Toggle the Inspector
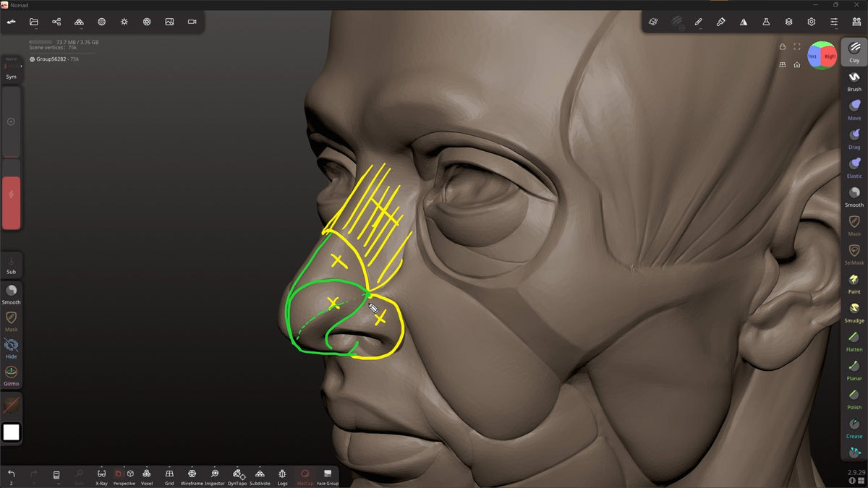 tap(215, 476)
